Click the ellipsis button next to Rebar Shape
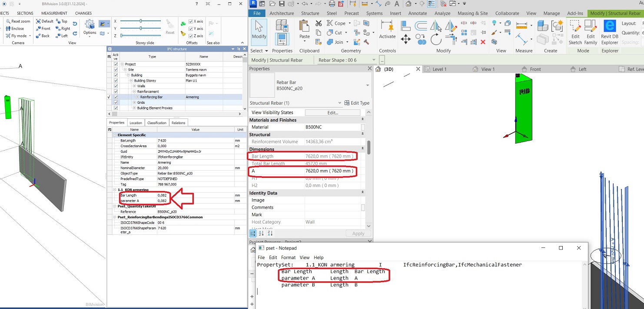Viewport: 644px width, 309px height. (382, 60)
